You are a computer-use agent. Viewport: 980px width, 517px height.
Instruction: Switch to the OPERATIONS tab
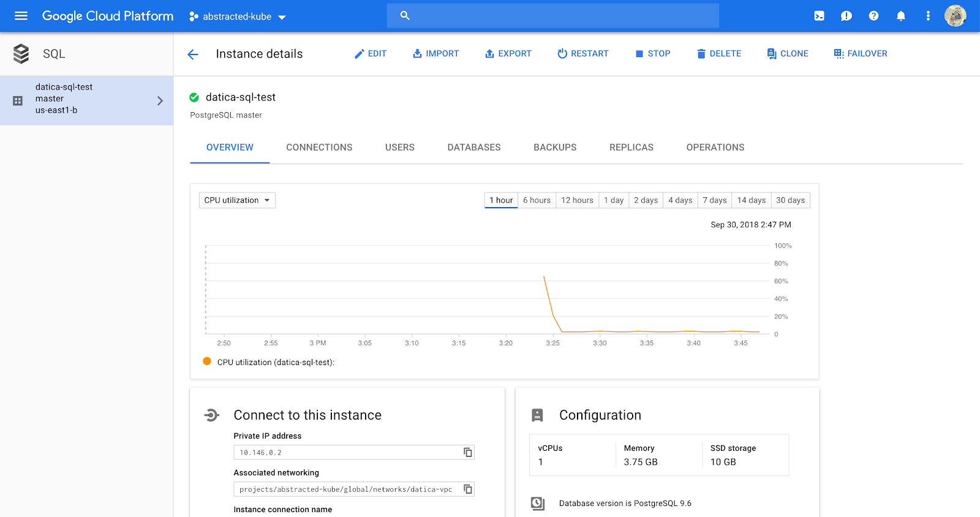point(715,148)
